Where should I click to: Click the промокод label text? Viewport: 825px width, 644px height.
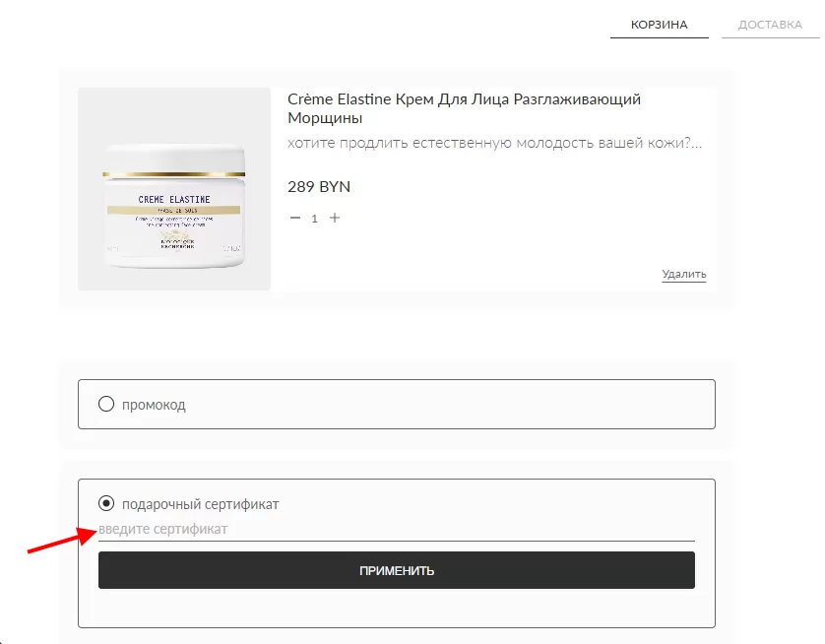click(x=154, y=405)
